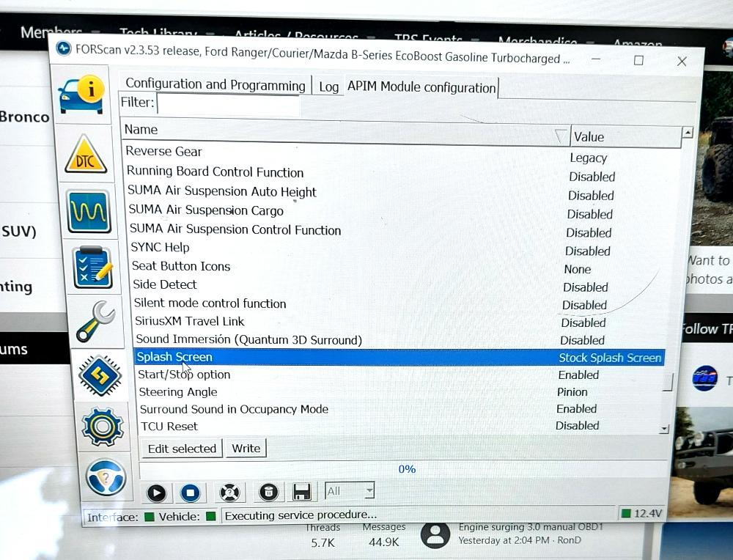The height and width of the screenshot is (560, 733).
Task: Switch to the Log tab
Action: [329, 86]
